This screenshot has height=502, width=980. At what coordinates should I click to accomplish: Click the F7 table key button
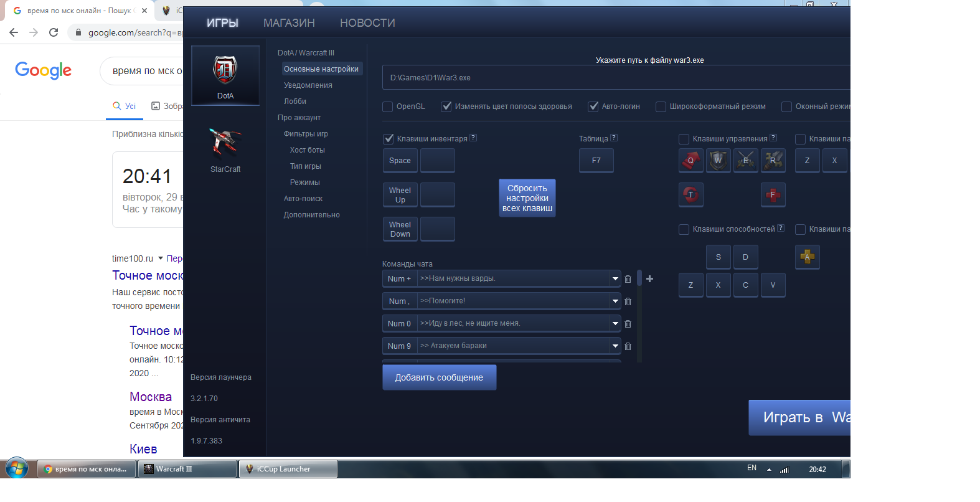[x=596, y=161]
